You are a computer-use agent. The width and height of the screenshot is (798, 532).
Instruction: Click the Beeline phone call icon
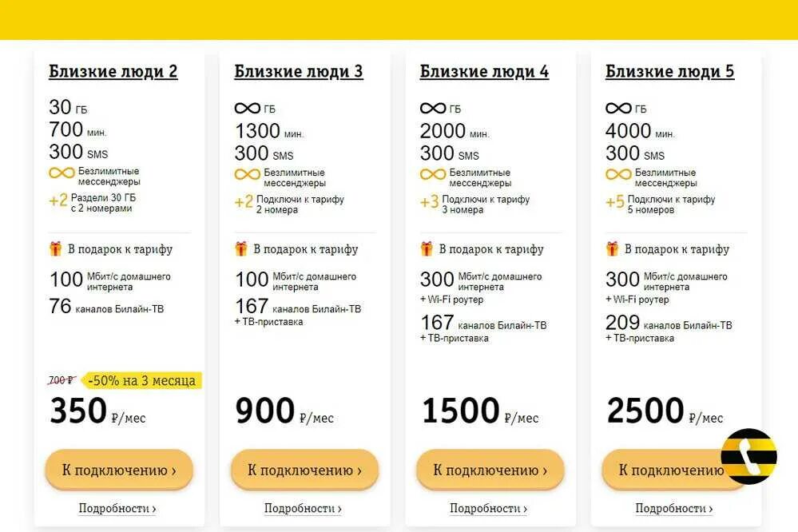[x=748, y=456]
